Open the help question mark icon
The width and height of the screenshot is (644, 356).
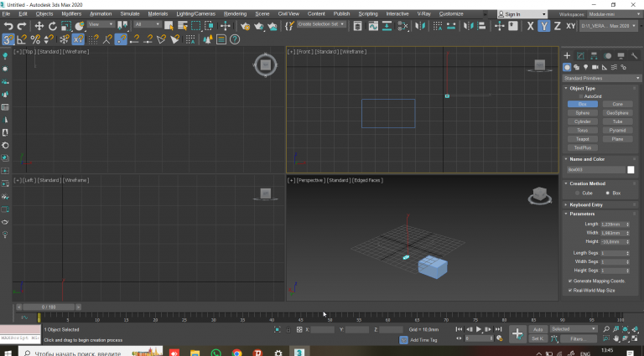pos(235,39)
